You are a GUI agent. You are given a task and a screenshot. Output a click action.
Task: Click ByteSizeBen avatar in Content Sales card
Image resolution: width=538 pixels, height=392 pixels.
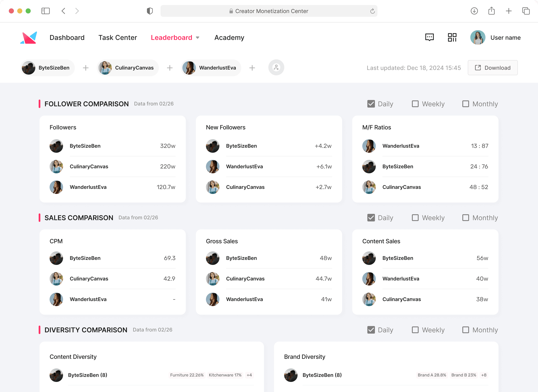(x=369, y=258)
